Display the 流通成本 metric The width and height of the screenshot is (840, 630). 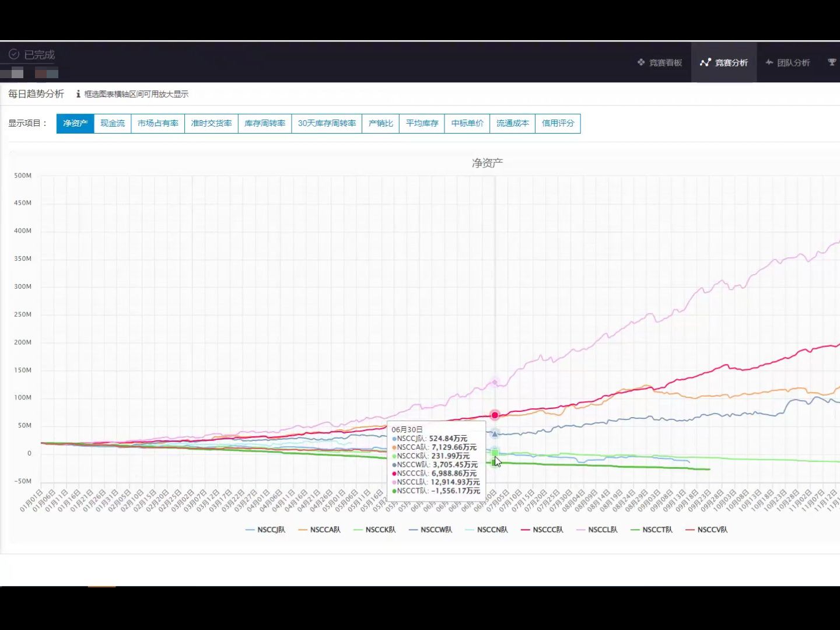tap(513, 123)
